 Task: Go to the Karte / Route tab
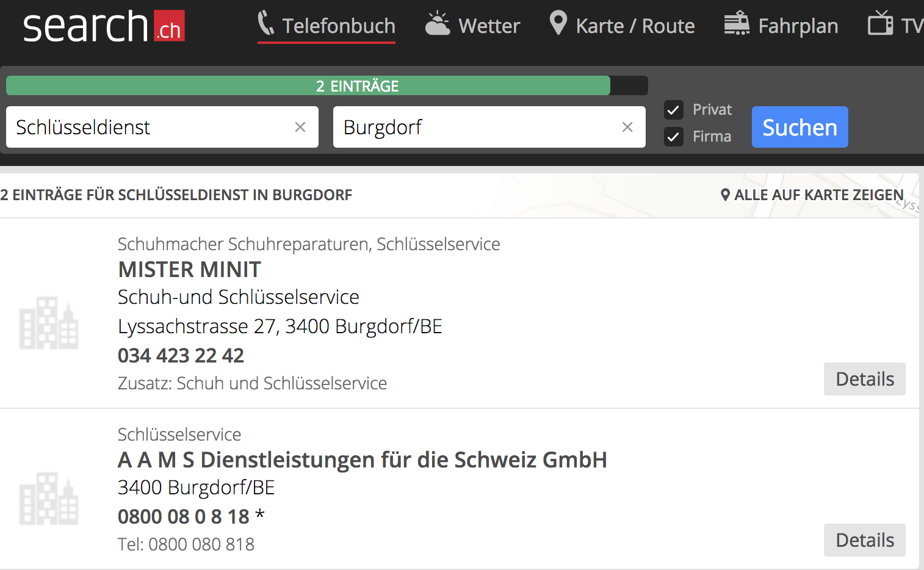pyautogui.click(x=622, y=26)
